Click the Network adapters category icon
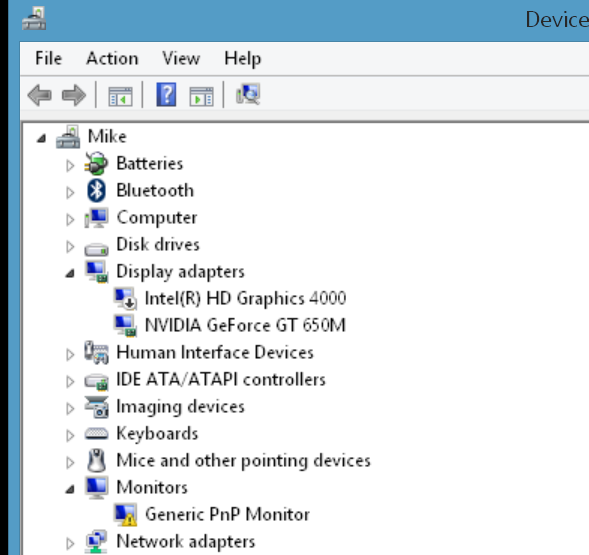 (97, 542)
